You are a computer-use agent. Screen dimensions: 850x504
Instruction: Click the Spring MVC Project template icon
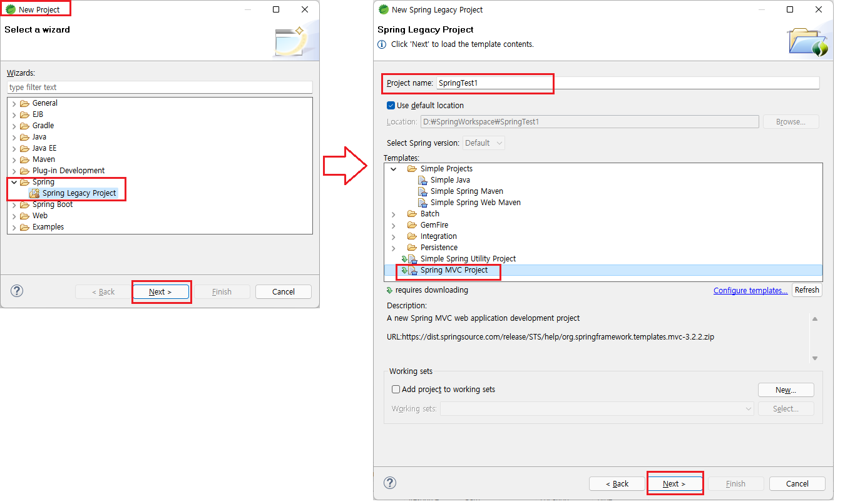(409, 270)
